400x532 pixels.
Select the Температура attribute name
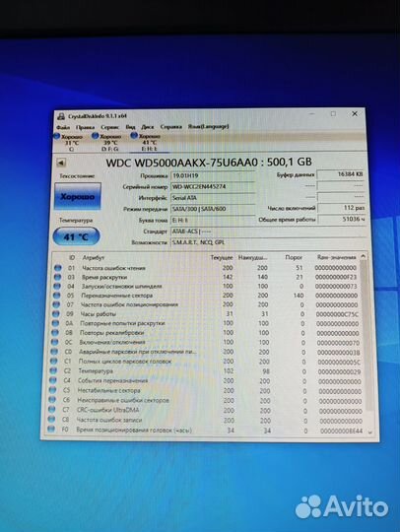pos(96,371)
